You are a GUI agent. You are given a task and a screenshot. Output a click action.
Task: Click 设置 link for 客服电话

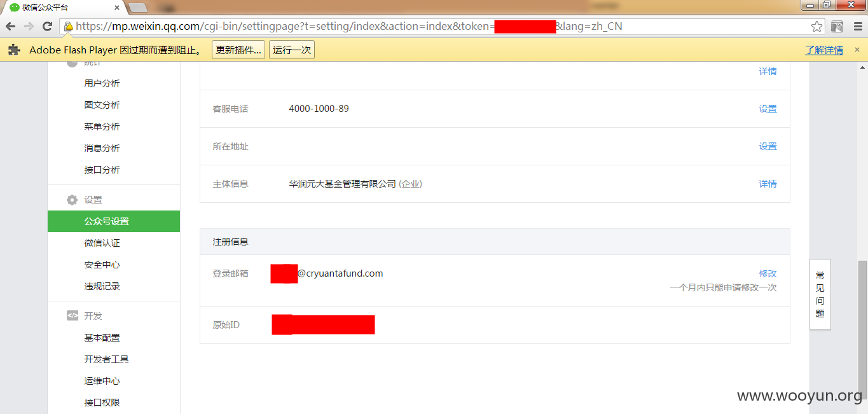(x=768, y=109)
